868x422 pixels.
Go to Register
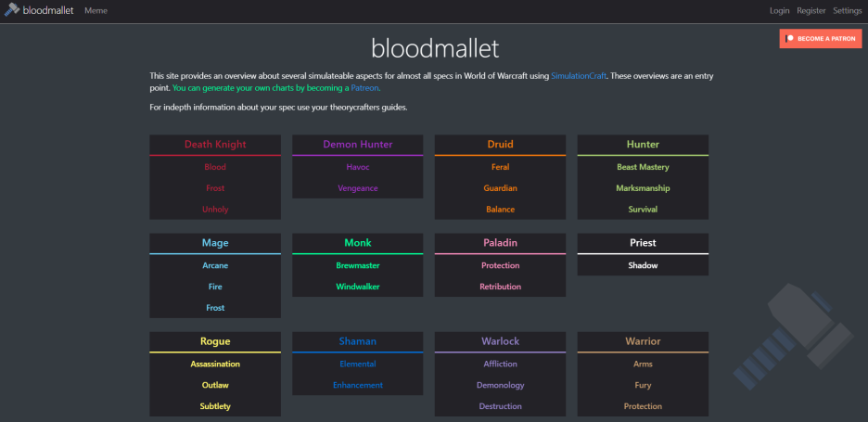(x=811, y=10)
